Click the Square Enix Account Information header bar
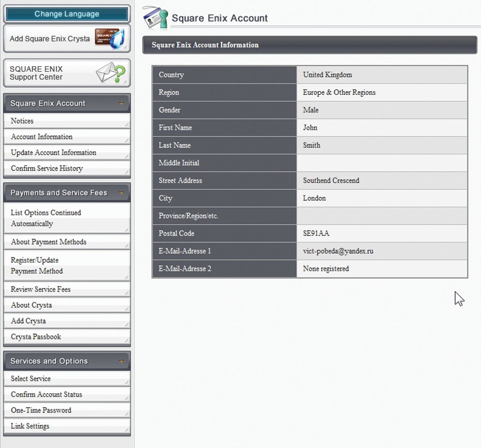The height and width of the screenshot is (448, 481). click(310, 45)
